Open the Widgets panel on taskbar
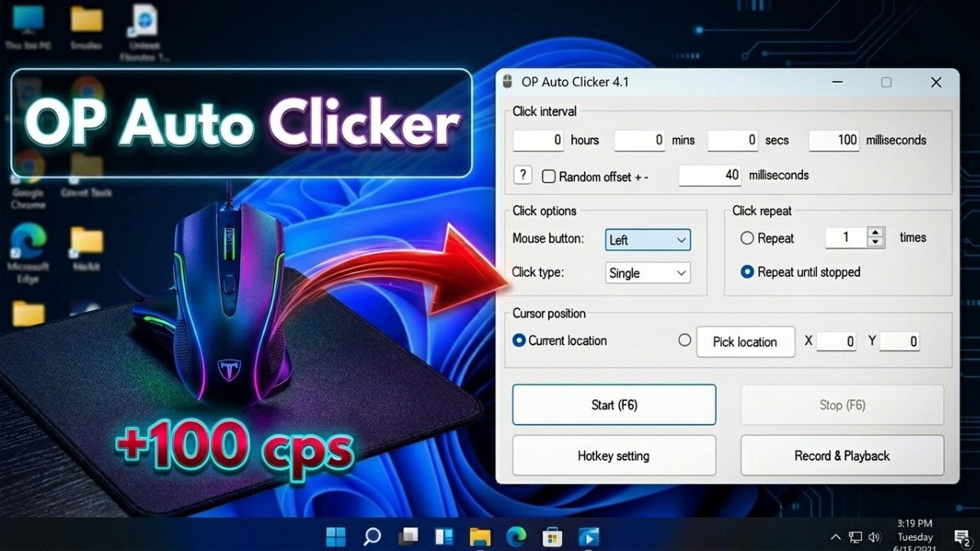Screen dimensions: 980x551 [444, 536]
